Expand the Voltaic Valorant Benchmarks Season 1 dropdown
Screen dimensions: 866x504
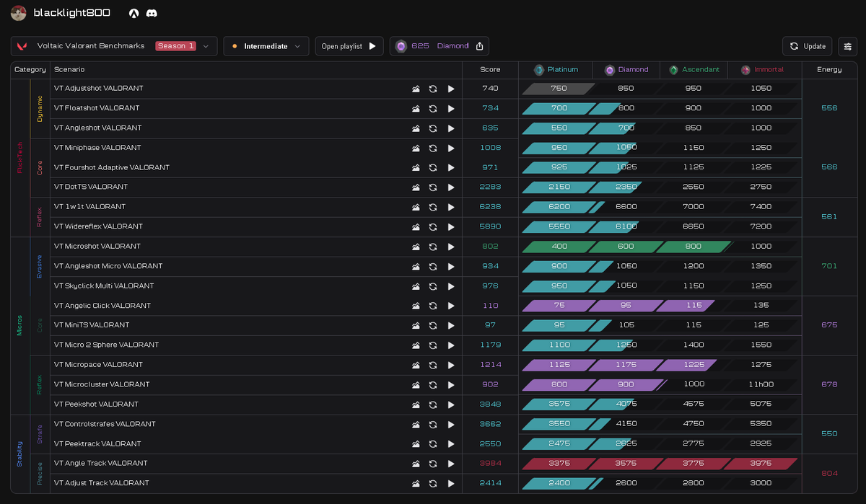tap(114, 46)
